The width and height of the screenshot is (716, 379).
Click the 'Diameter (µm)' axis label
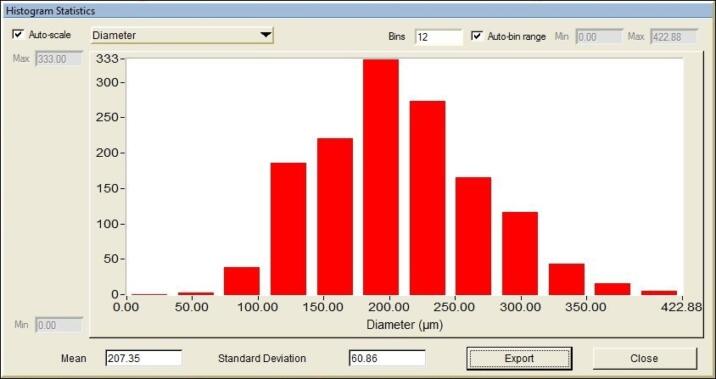pos(405,325)
